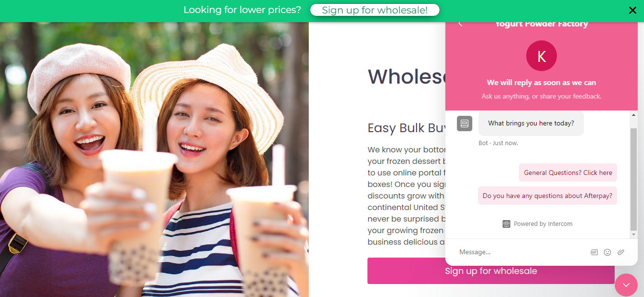The width and height of the screenshot is (644, 297).
Task: Click the paperclip attachment icon
Action: point(621,252)
